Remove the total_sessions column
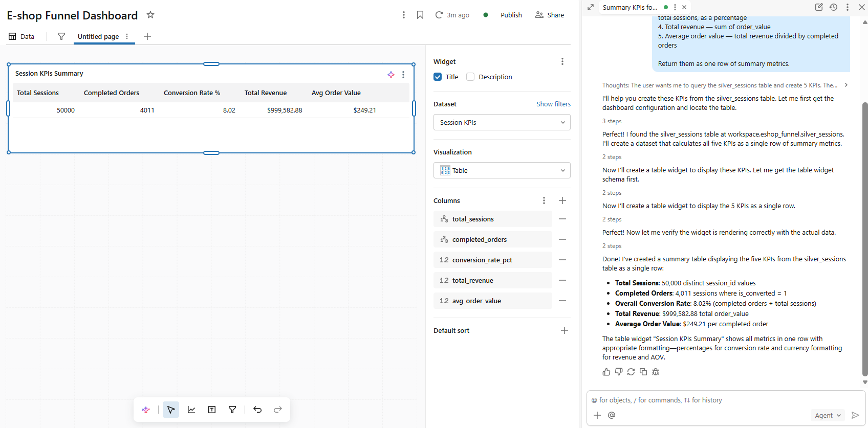This screenshot has height=428, width=868. click(562, 219)
